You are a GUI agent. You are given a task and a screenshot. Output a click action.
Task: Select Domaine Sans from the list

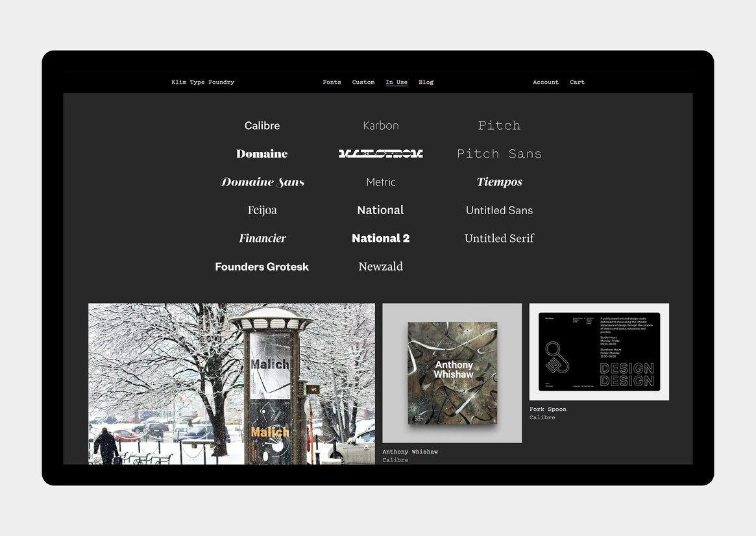[262, 182]
